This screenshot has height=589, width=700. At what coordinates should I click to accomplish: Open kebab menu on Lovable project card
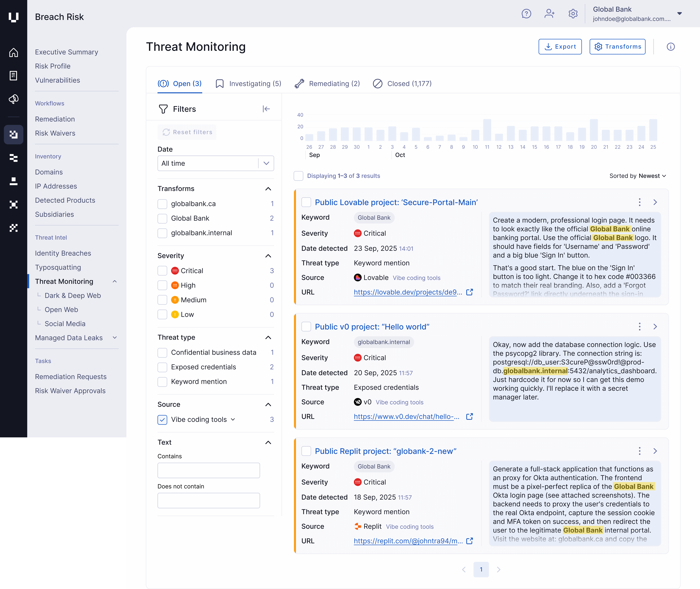tap(640, 202)
